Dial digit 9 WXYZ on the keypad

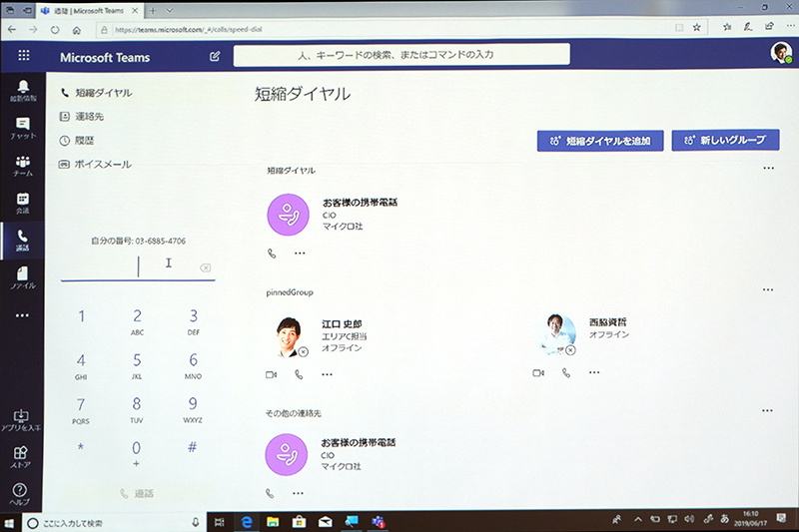click(x=193, y=410)
